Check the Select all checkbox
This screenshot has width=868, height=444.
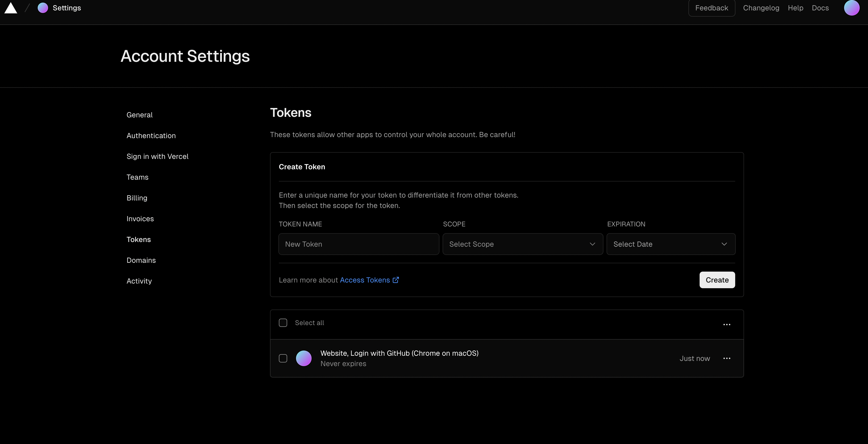[283, 323]
